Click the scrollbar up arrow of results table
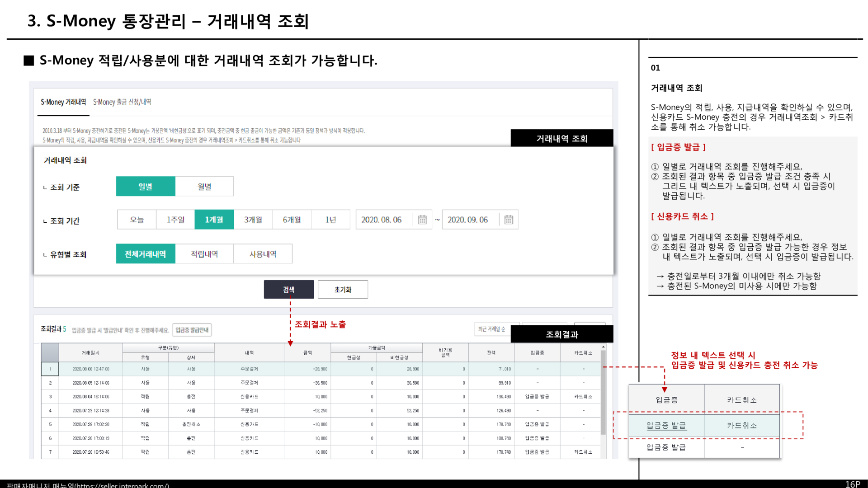Image resolution: width=868 pixels, height=488 pixels. (x=603, y=347)
